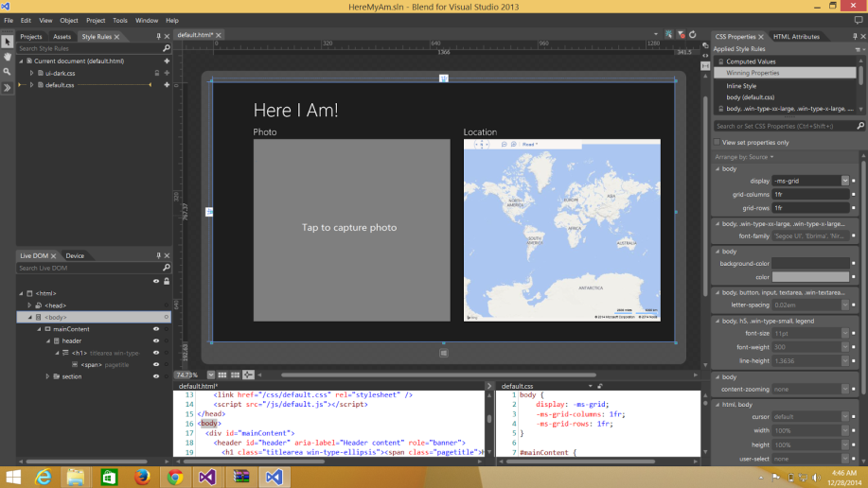868x488 pixels.
Task: Toggle visibility of the mainContent element
Action: pos(155,329)
